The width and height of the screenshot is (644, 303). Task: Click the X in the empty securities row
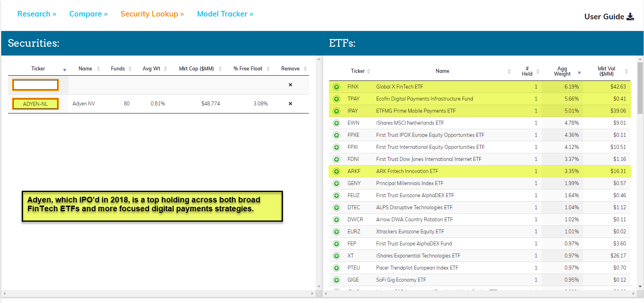point(290,85)
